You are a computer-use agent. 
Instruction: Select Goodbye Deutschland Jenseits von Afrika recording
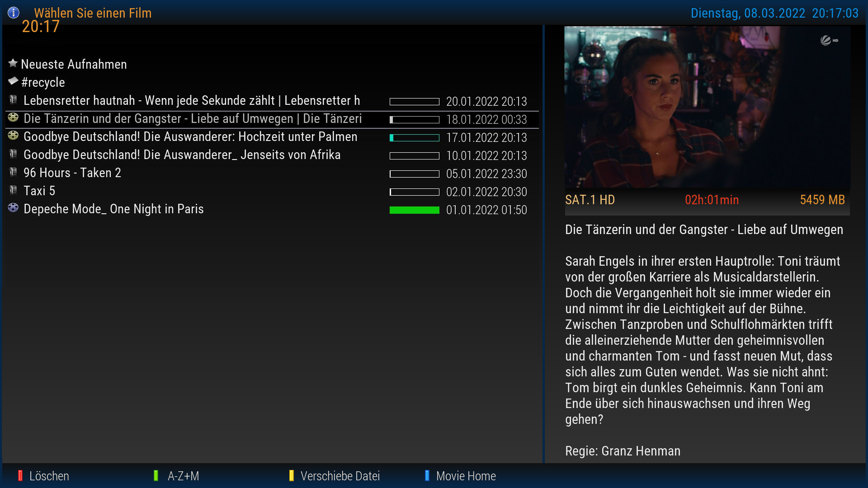(x=182, y=155)
